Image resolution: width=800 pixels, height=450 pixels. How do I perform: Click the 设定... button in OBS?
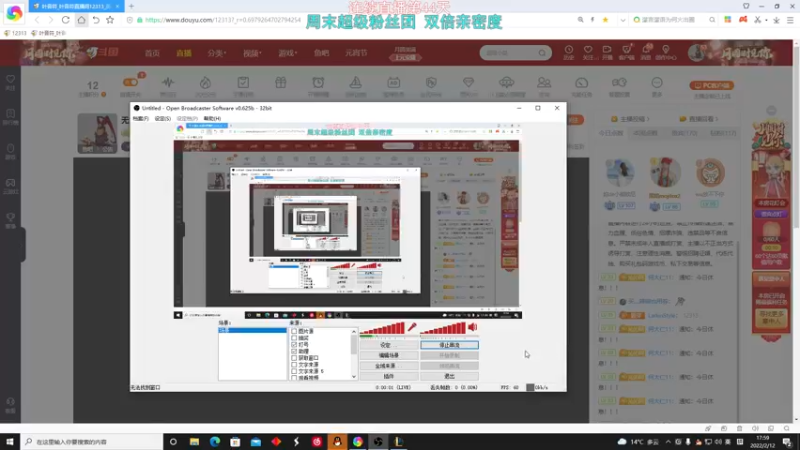coord(389,345)
